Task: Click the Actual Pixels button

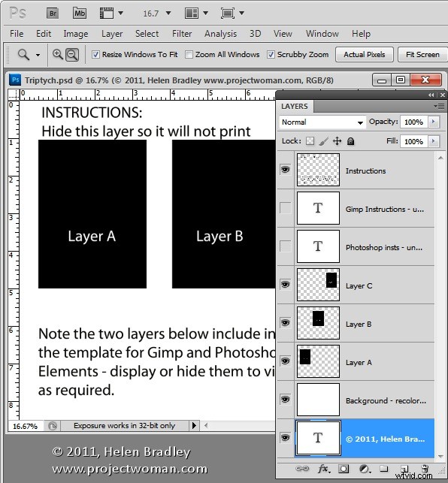Action: (x=364, y=55)
